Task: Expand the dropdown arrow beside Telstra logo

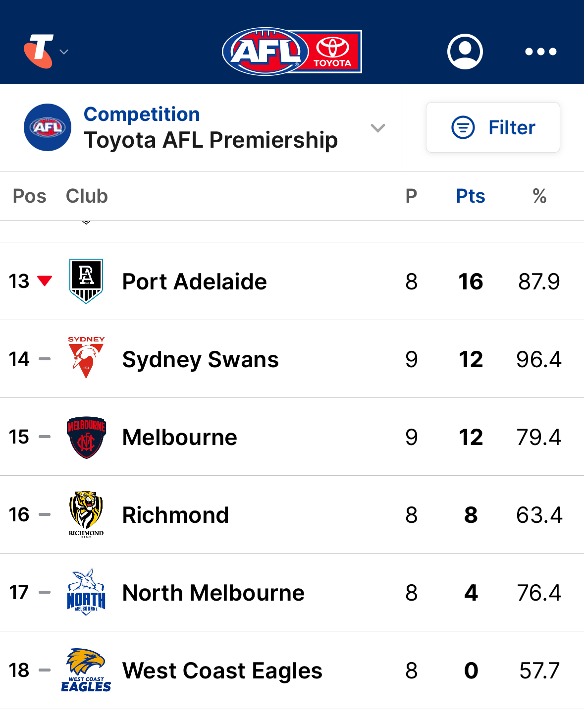Action: pyautogui.click(x=64, y=52)
